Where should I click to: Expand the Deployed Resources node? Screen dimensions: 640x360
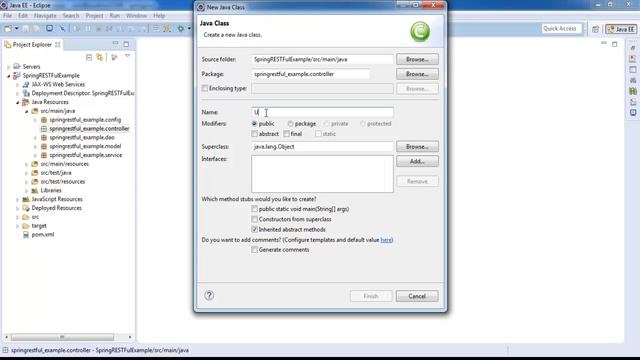click(x=18, y=208)
